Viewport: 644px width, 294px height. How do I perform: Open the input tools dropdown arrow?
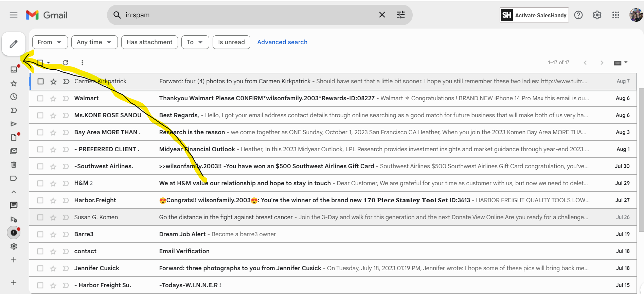[626, 63]
